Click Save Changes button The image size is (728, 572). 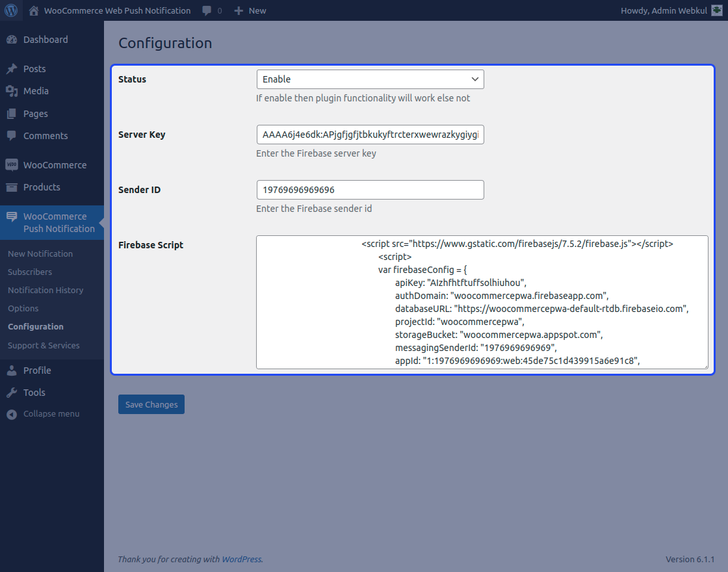coord(151,404)
